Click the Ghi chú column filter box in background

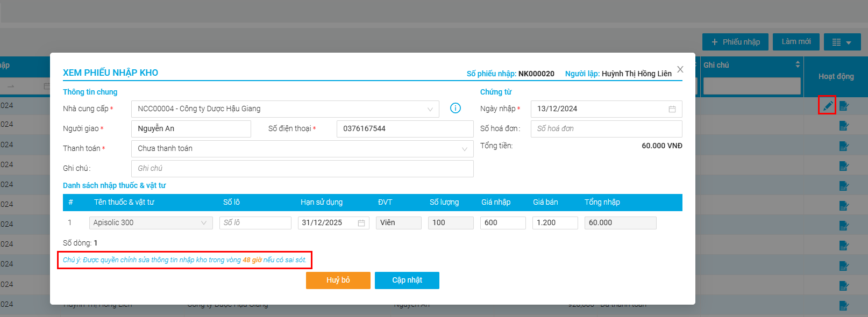[752, 86]
